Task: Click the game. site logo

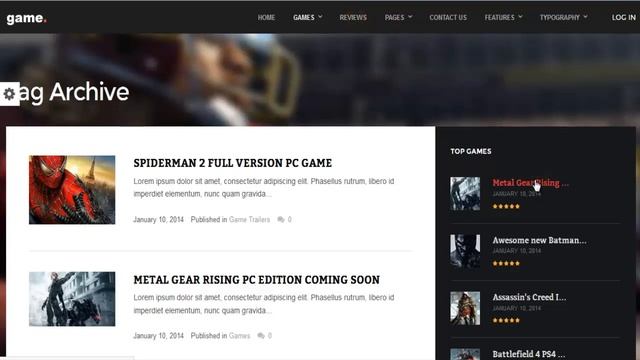Action: coord(27,18)
